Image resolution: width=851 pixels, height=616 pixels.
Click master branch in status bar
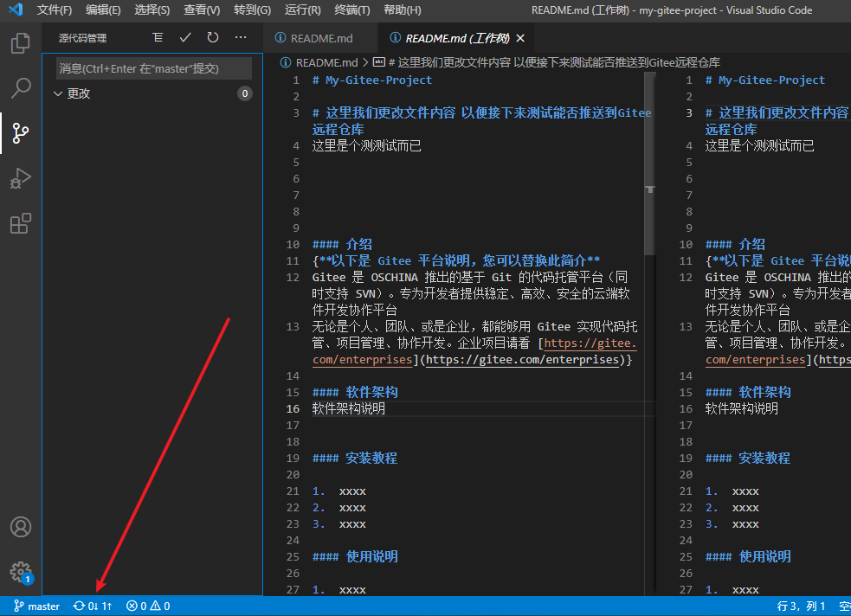coord(36,606)
